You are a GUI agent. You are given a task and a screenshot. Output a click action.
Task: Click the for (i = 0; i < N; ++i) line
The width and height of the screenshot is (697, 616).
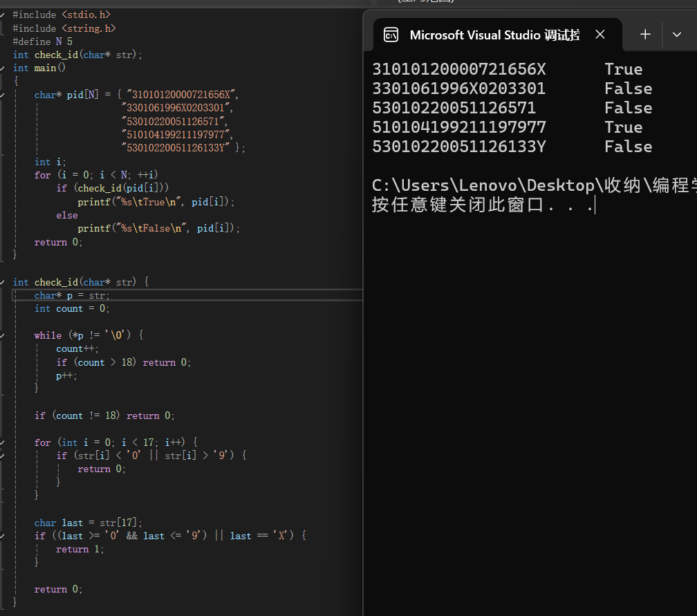click(x=96, y=175)
